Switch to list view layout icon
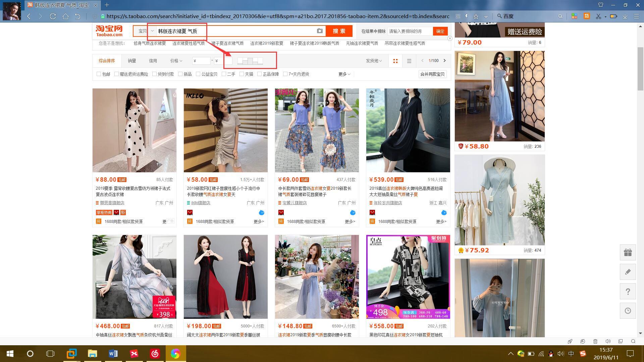The image size is (644, 362). tap(409, 61)
